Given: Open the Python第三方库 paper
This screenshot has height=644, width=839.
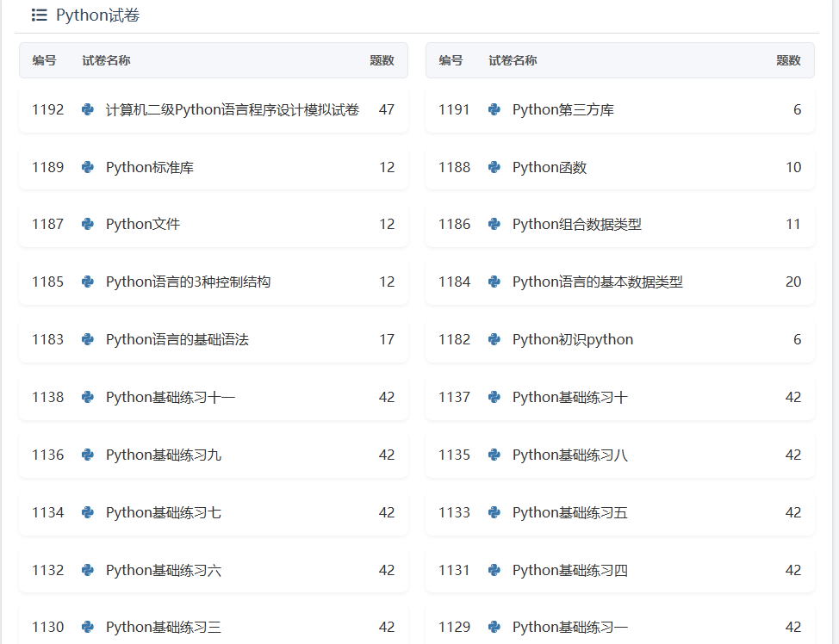Looking at the screenshot, I should point(562,109).
